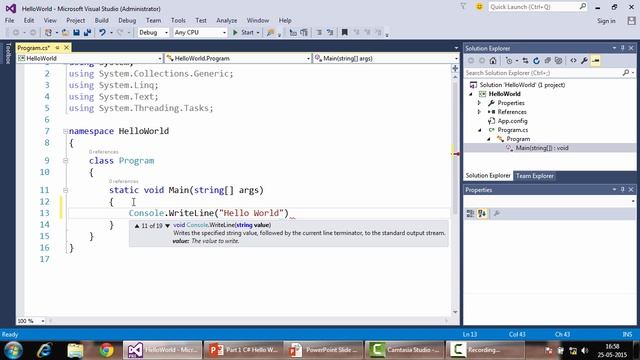Image resolution: width=640 pixels, height=360 pixels.
Task: Open the Analyze menu
Action: pyautogui.click(x=227, y=20)
